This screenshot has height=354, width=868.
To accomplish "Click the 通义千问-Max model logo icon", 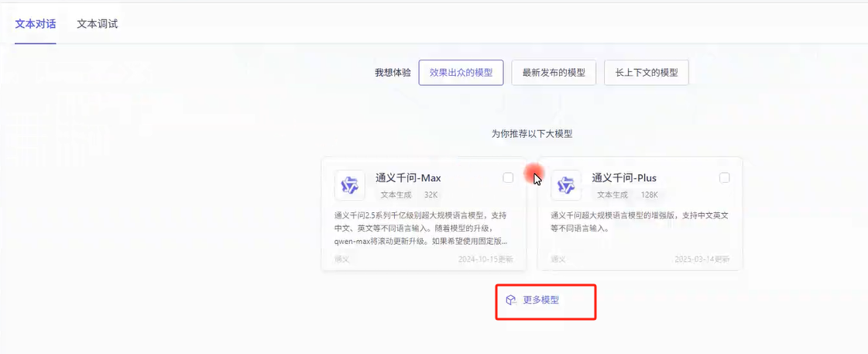I will click(x=349, y=185).
